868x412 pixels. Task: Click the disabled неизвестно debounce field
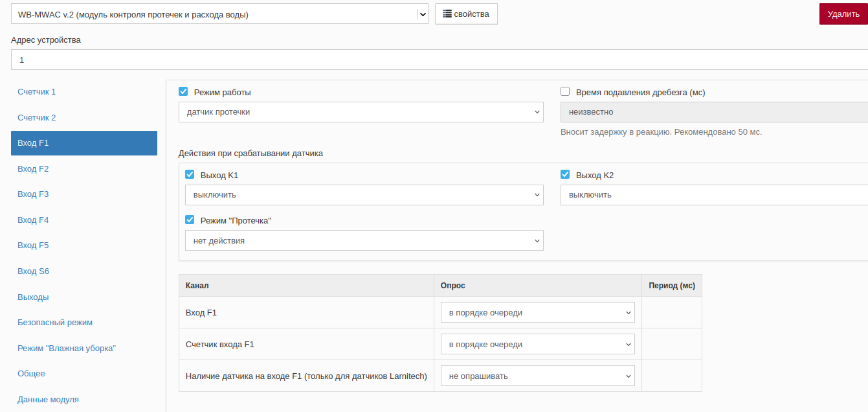[714, 112]
